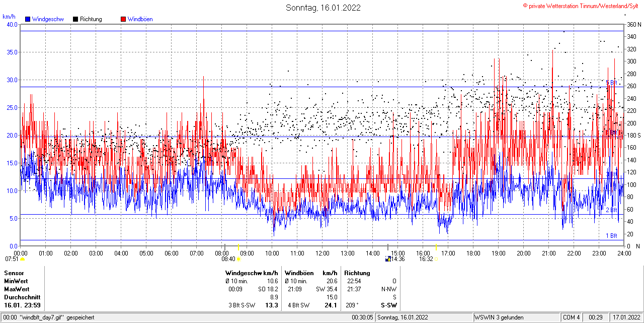This screenshot has width=644, height=323.
Task: Click the moon phase icon beside 14:36
Action: (388, 259)
